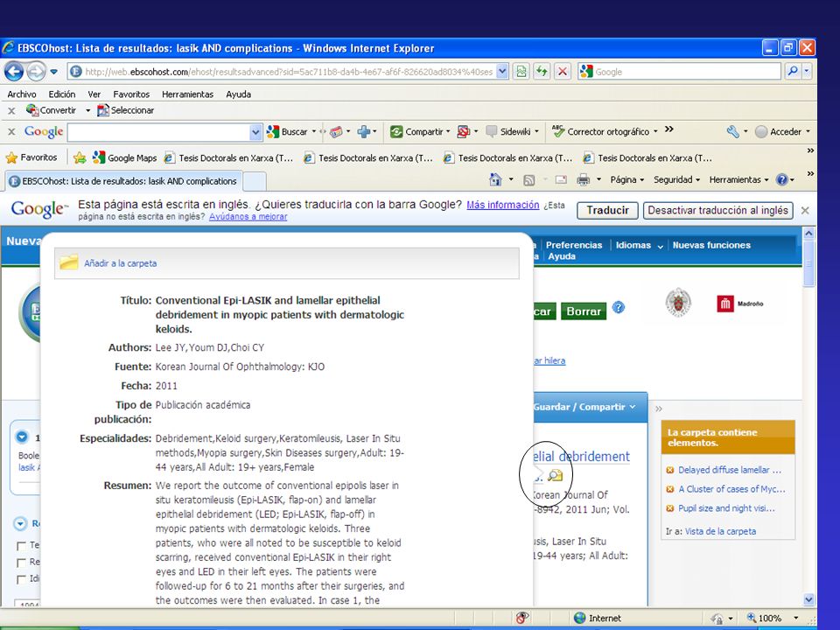Click the yellow star Favoritos button
Viewport: 840px width, 630px height.
point(31,158)
